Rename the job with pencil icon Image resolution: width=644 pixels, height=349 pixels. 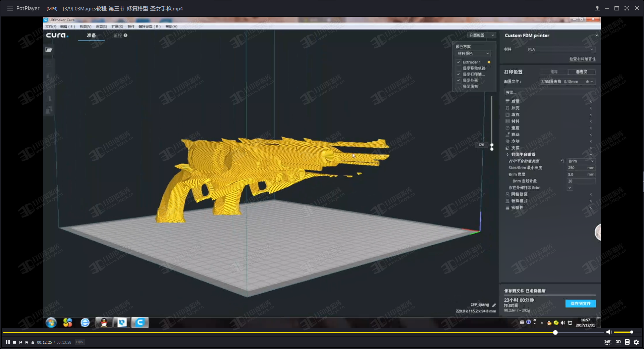click(494, 305)
